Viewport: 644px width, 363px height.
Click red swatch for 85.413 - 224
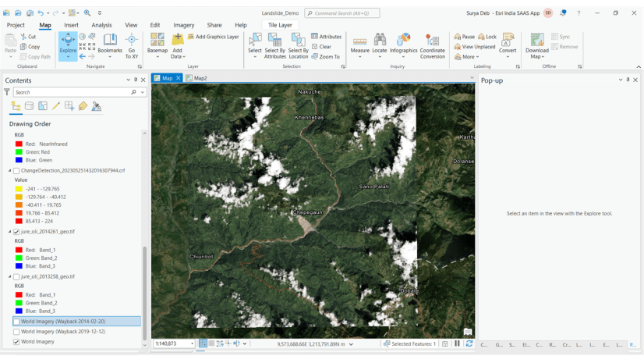(19, 221)
